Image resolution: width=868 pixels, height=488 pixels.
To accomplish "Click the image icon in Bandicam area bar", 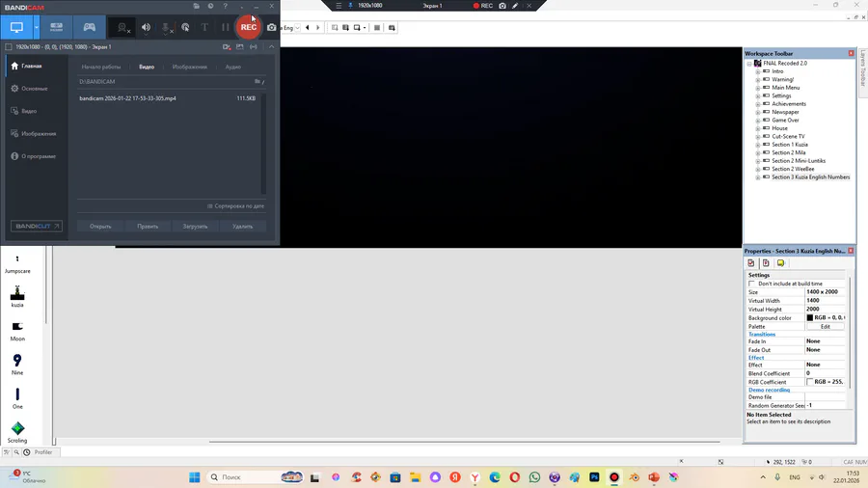I will [x=240, y=47].
